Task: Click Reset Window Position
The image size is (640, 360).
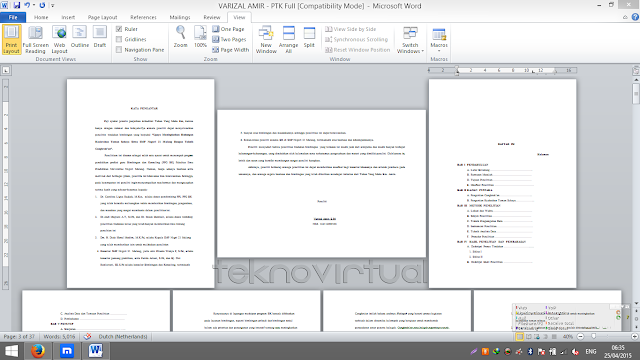Action: pyautogui.click(x=358, y=50)
